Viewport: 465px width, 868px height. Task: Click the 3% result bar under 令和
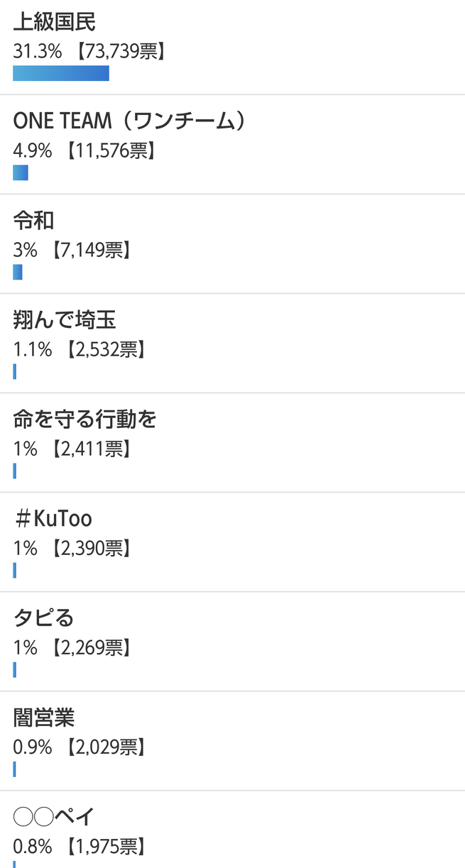click(18, 272)
